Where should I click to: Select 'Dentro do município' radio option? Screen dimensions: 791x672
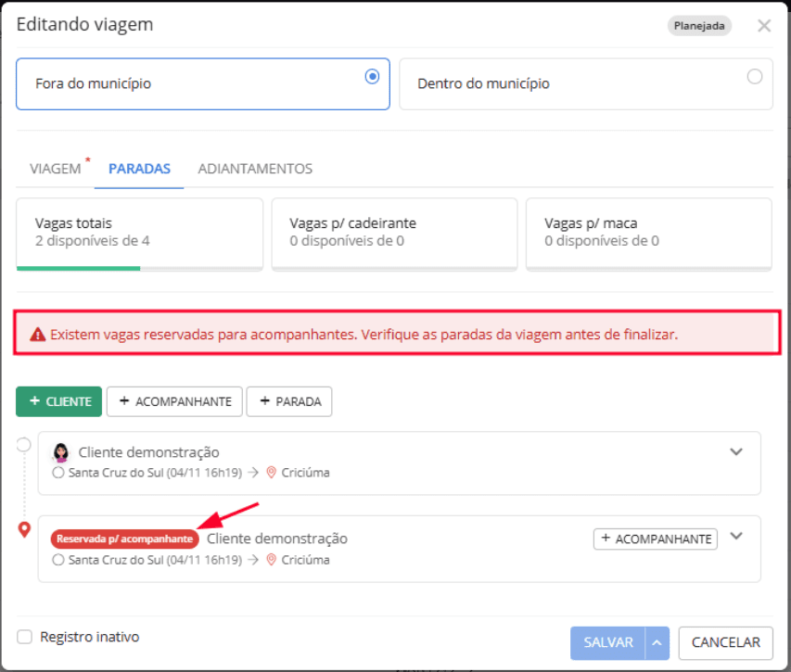click(755, 77)
